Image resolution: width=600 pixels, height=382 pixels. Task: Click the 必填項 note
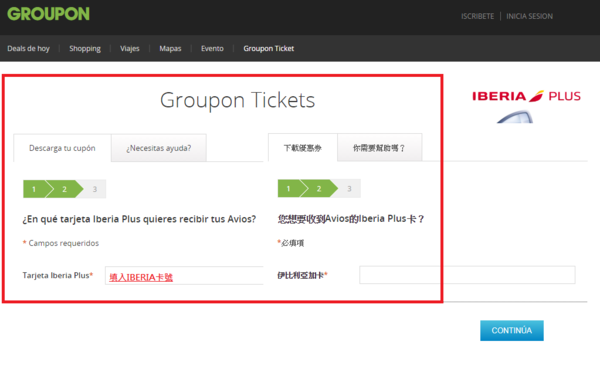(292, 243)
